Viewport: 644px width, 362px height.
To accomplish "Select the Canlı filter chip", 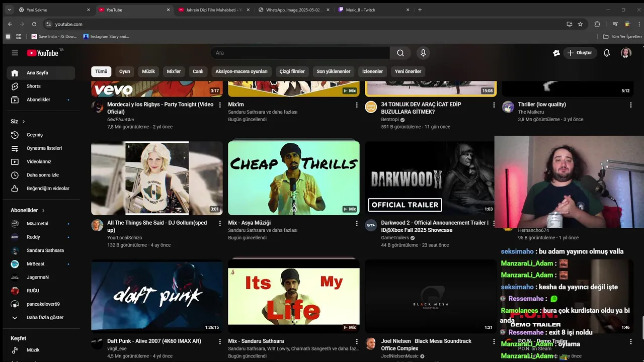I will coord(198,71).
